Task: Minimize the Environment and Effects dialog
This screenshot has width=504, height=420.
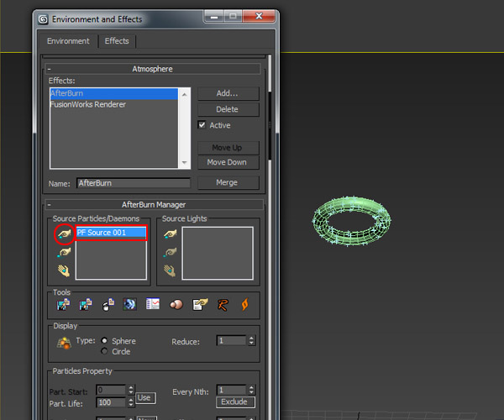Action: pos(214,16)
